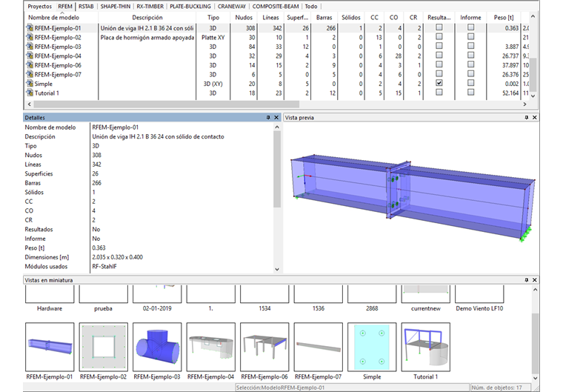Select the Simple model thumbnail

pyautogui.click(x=372, y=347)
